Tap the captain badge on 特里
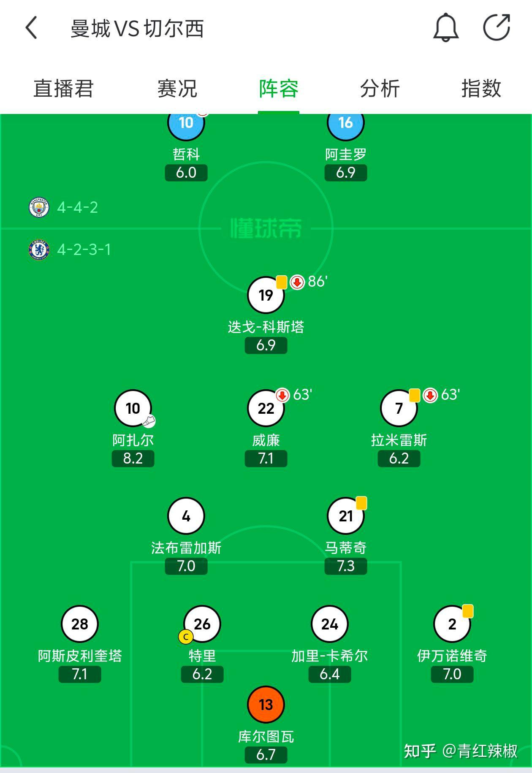This screenshot has width=532, height=773. [186, 637]
